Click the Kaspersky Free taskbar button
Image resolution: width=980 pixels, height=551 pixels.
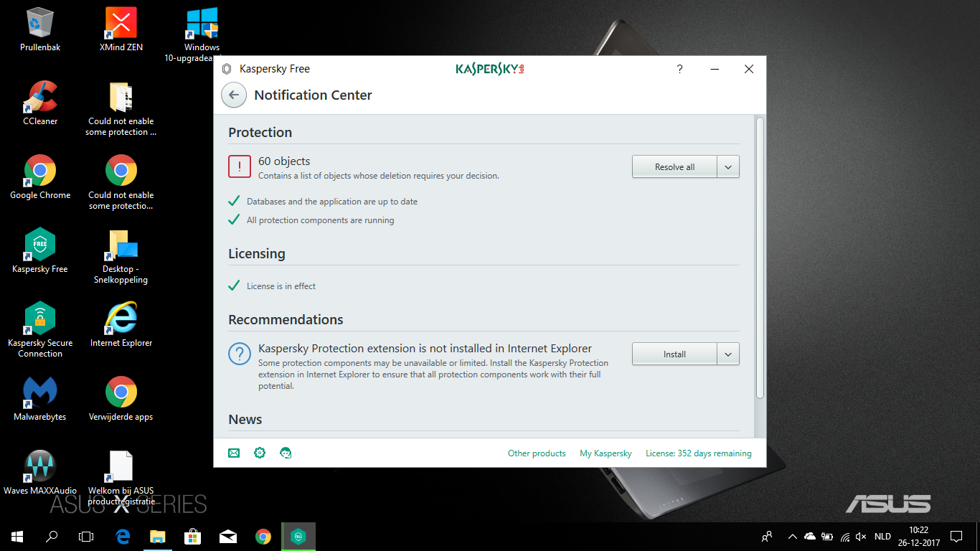coord(298,536)
